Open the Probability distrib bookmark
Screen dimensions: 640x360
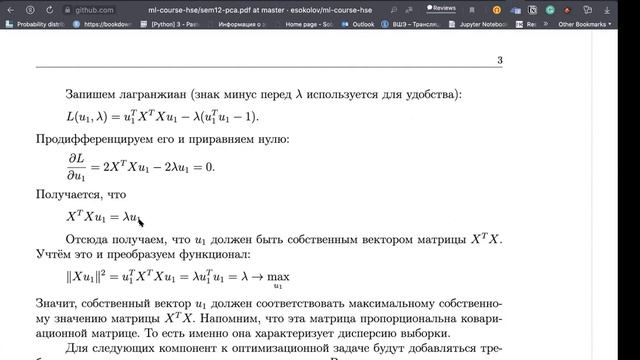(x=35, y=24)
